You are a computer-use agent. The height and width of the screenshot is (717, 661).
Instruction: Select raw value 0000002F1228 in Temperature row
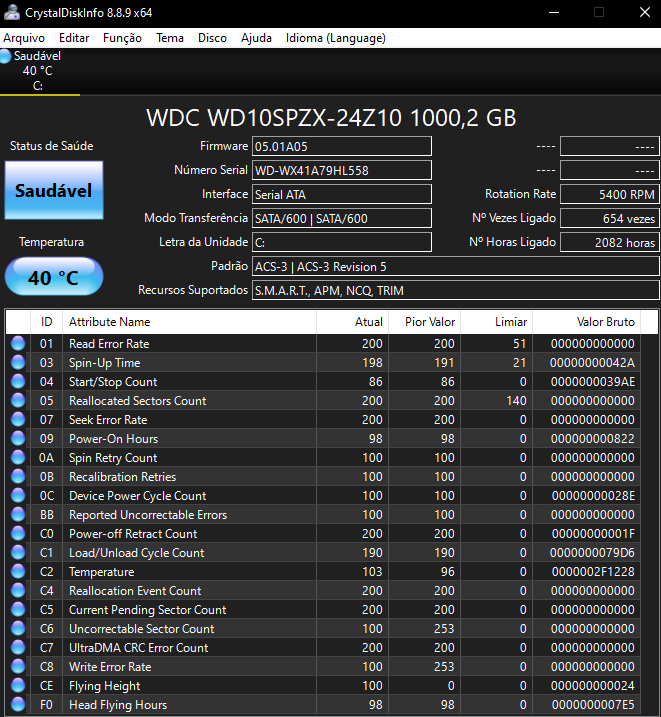(593, 572)
